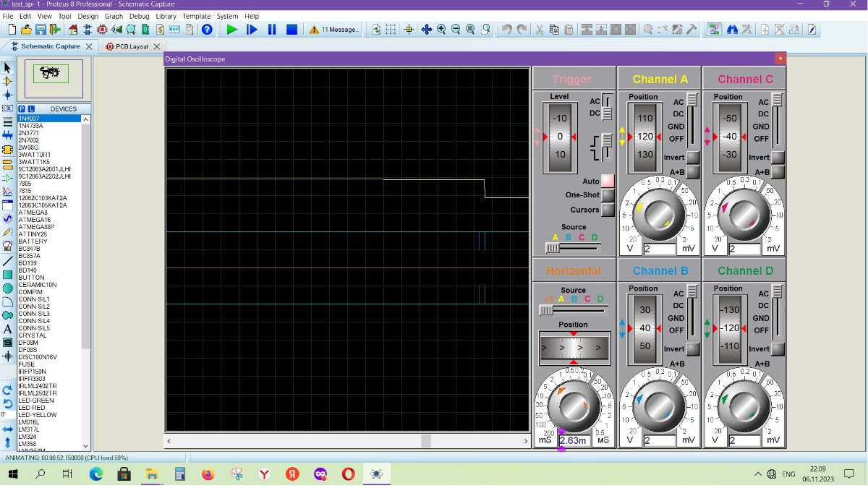Click the P pick devices button

(x=22, y=109)
